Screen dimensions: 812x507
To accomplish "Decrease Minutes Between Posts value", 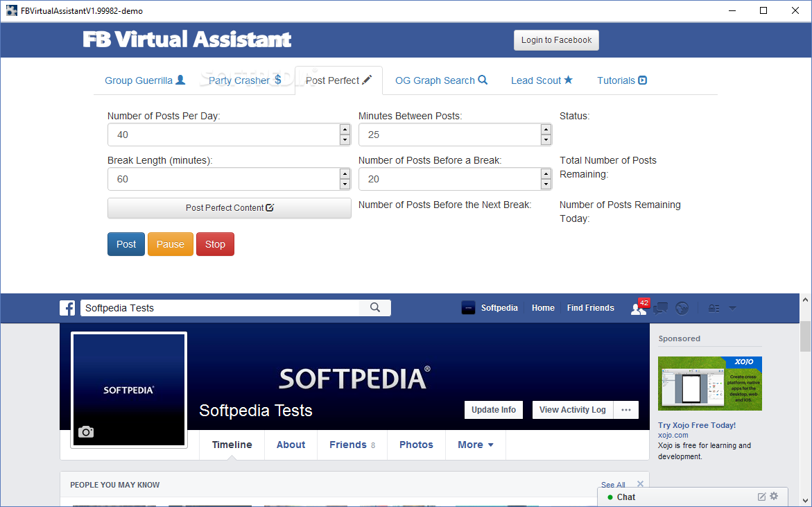I will (546, 140).
